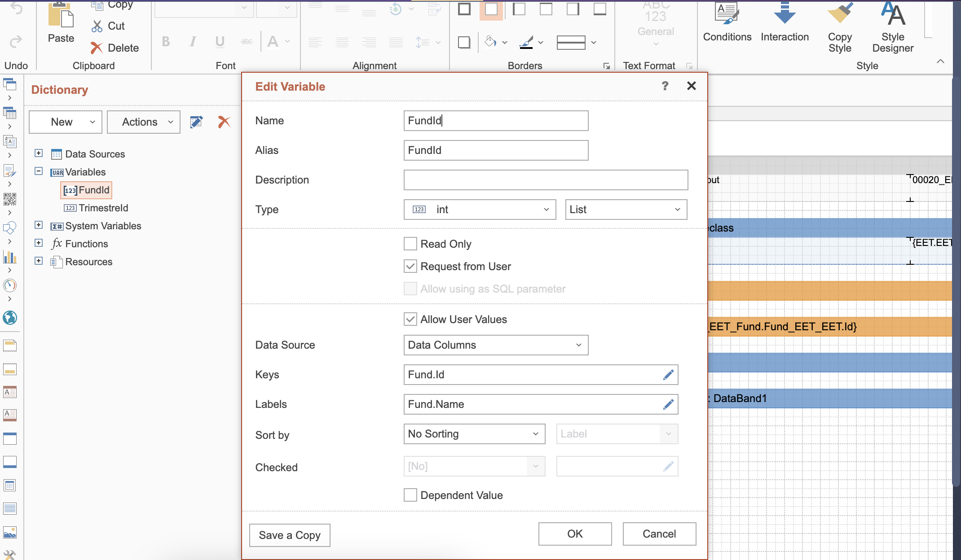Click the Cut scissors icon

pos(97,26)
